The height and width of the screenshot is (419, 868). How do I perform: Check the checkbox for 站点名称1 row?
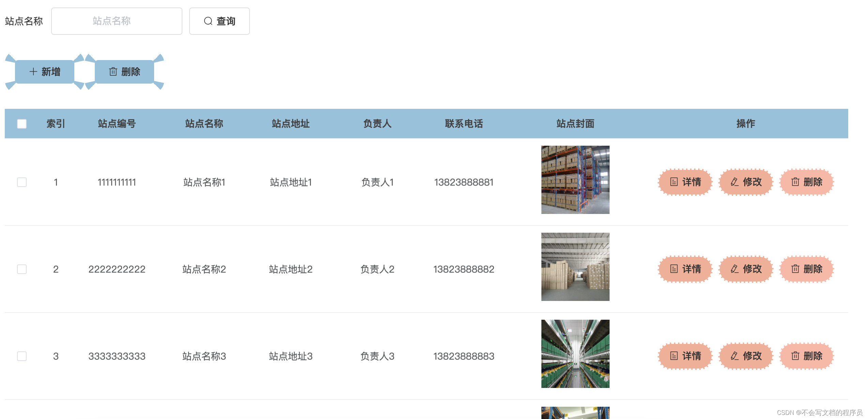point(22,182)
